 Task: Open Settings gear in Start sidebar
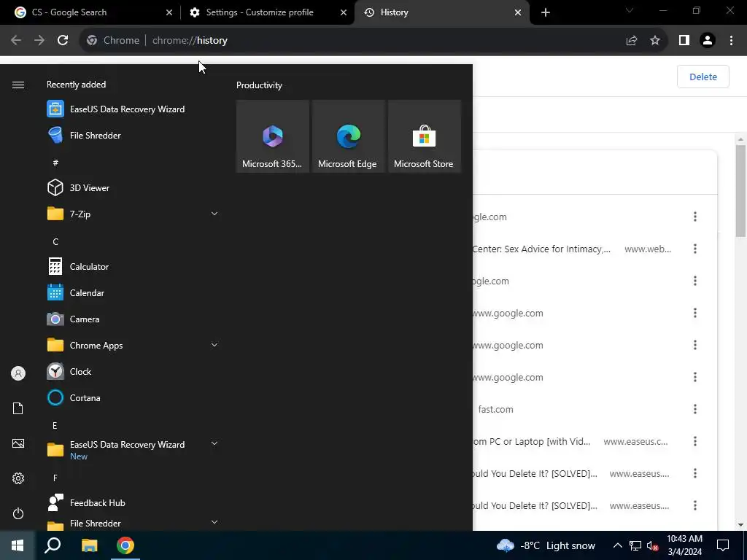pos(18,478)
